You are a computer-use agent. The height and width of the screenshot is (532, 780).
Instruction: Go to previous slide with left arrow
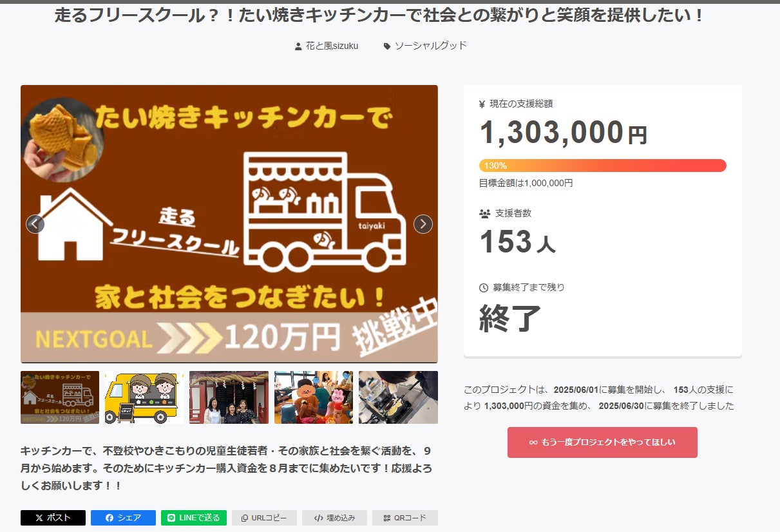[x=35, y=224]
